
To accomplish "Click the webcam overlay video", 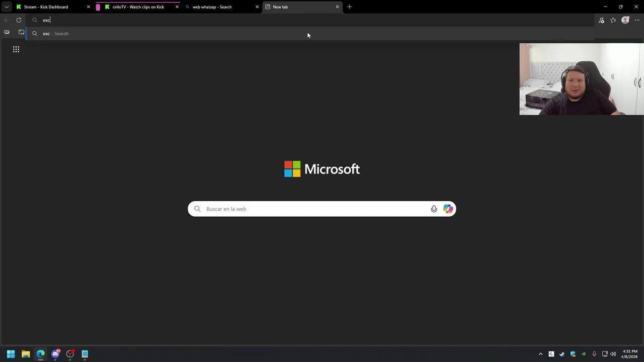I will [x=582, y=79].
